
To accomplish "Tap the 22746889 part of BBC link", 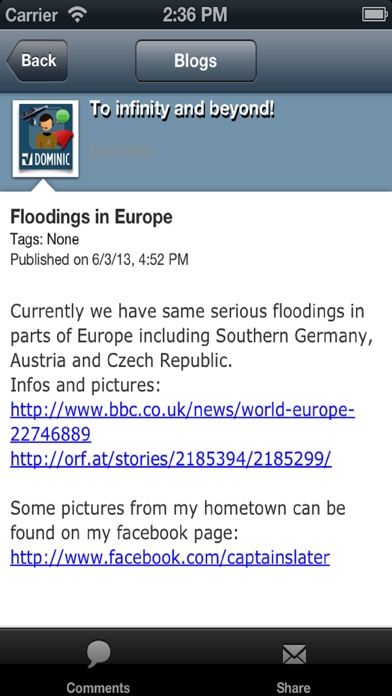I will coord(51,435).
